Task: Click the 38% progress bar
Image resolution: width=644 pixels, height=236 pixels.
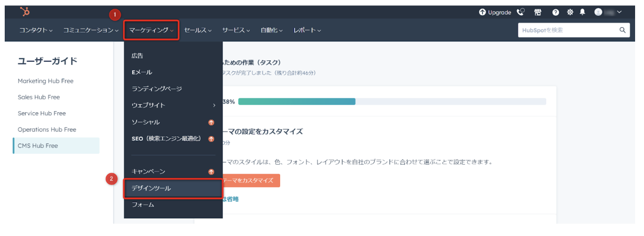Action: 392,101
